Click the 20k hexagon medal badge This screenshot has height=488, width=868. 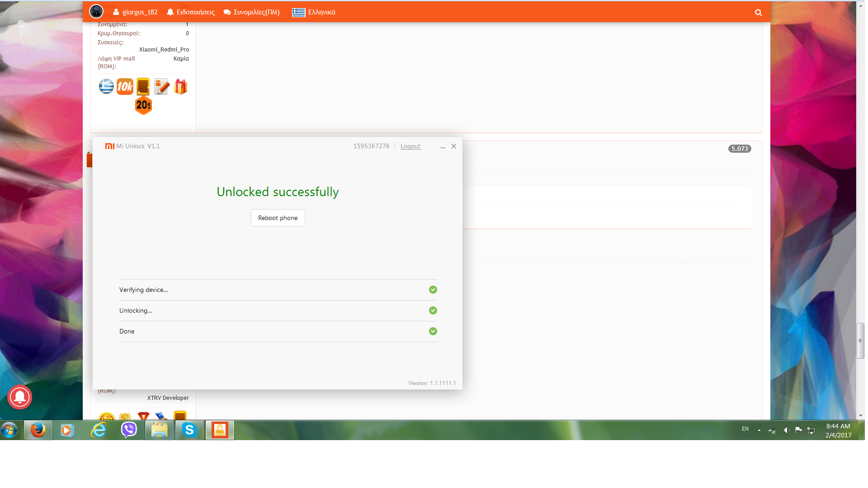[143, 105]
